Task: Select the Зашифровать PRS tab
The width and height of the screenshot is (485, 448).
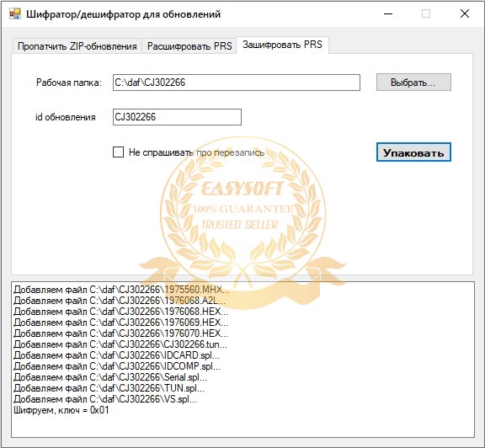Action: click(x=282, y=45)
